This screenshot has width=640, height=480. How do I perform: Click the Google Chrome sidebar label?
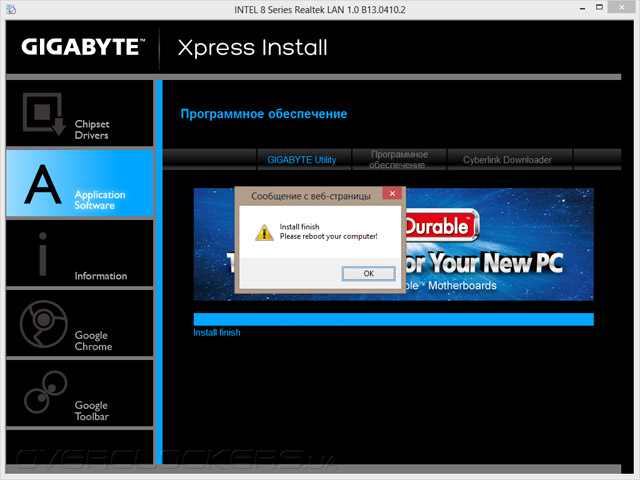(x=93, y=341)
